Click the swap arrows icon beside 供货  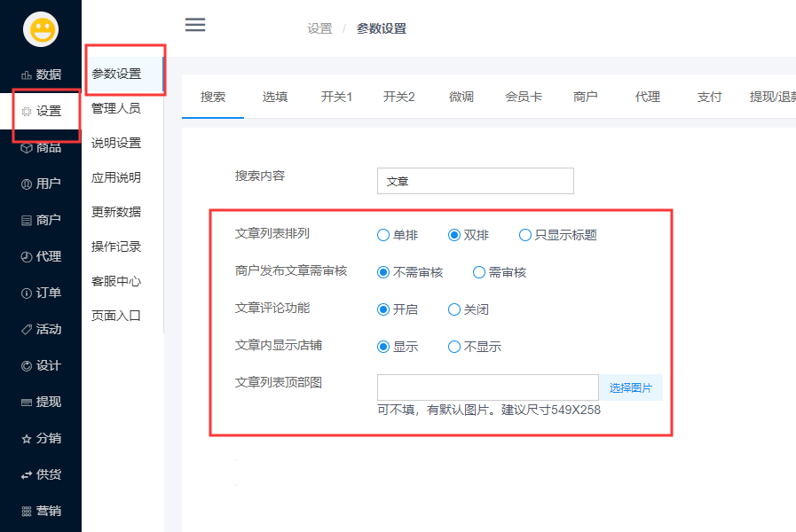(27, 475)
